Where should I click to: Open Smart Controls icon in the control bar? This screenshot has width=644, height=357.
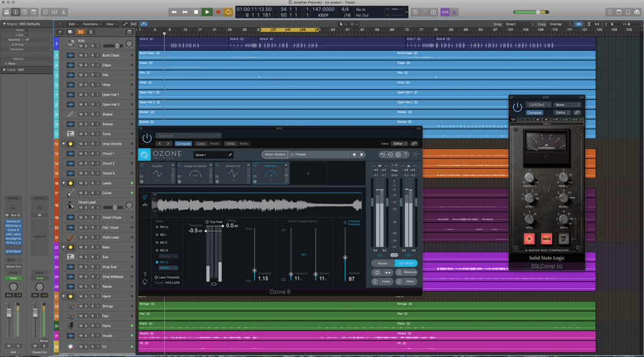pos(45,12)
